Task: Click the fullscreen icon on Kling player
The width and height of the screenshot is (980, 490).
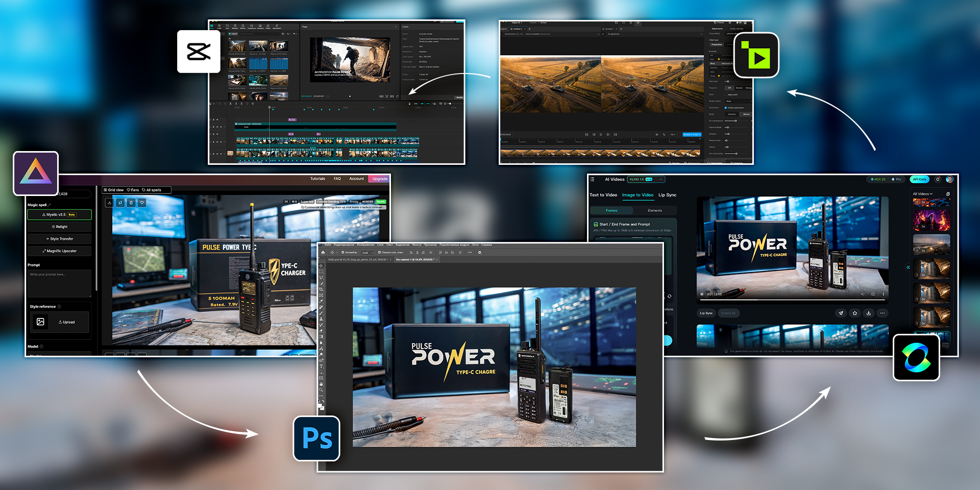Action: click(873, 294)
